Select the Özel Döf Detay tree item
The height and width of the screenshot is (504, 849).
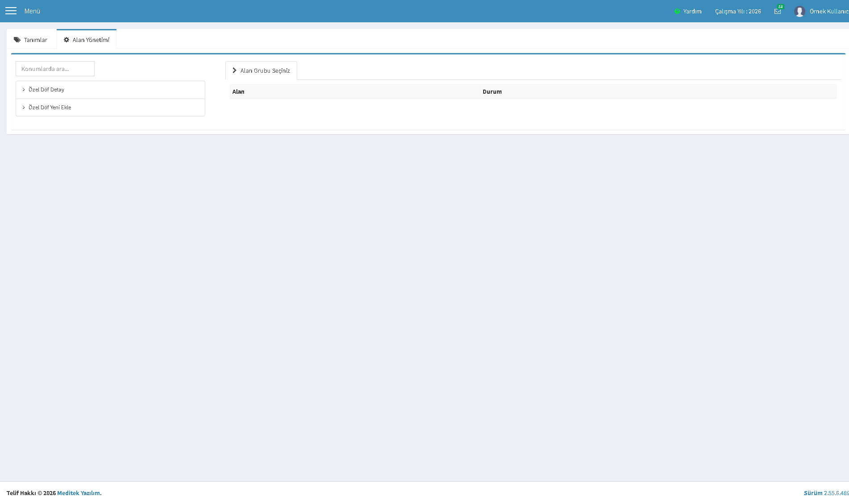point(110,90)
